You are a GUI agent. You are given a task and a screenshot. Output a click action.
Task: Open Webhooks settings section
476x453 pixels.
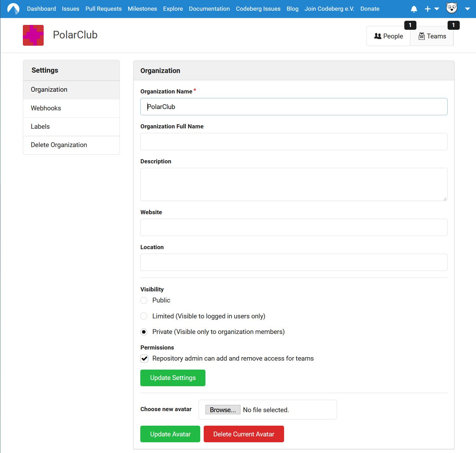(46, 108)
